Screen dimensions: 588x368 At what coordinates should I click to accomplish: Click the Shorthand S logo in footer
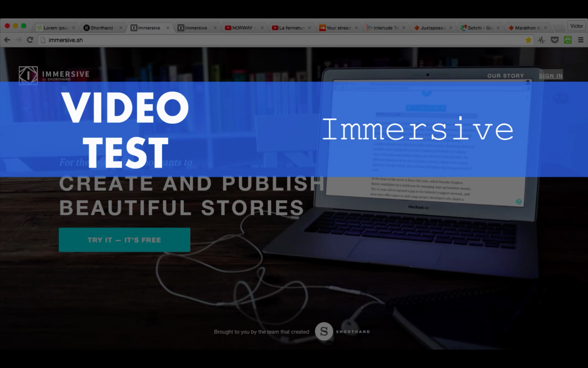(324, 332)
